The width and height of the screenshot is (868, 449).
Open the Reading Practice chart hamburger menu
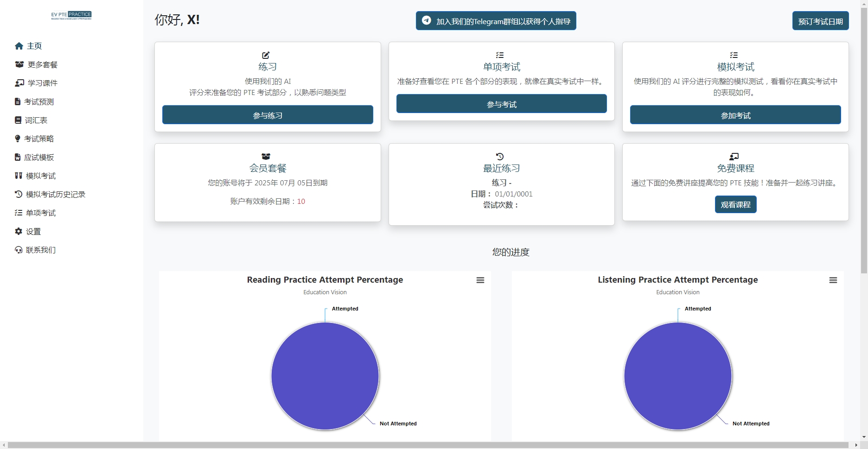[x=480, y=280]
